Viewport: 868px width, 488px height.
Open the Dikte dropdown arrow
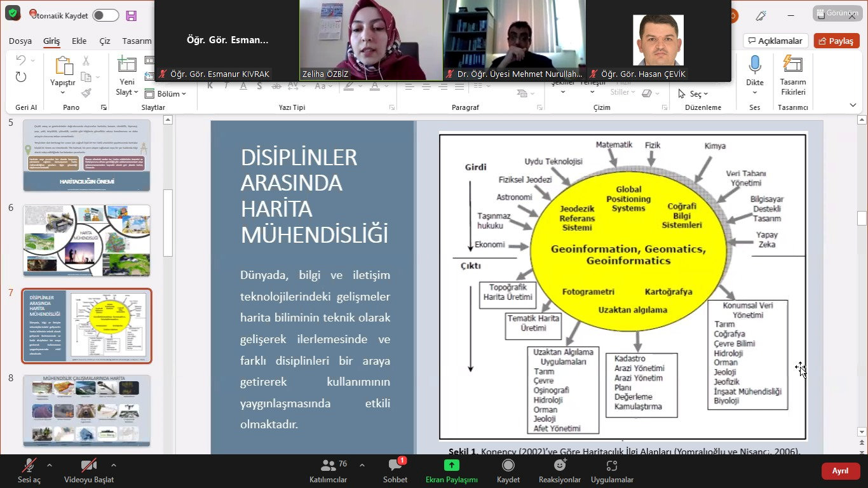[755, 93]
